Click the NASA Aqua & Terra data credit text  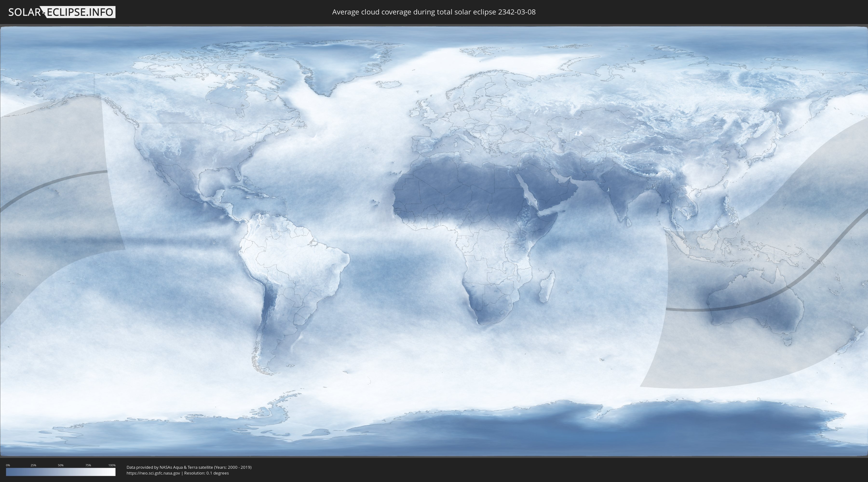pos(189,467)
